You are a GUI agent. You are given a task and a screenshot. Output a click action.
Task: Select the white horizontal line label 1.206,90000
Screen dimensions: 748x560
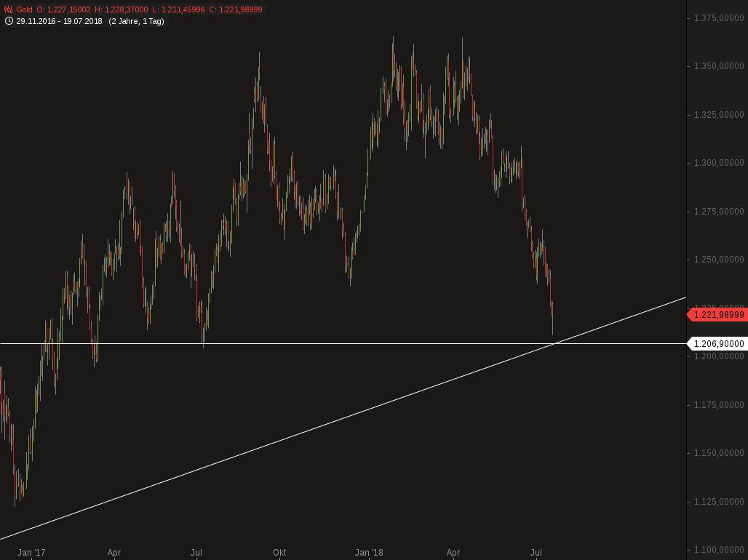point(717,344)
